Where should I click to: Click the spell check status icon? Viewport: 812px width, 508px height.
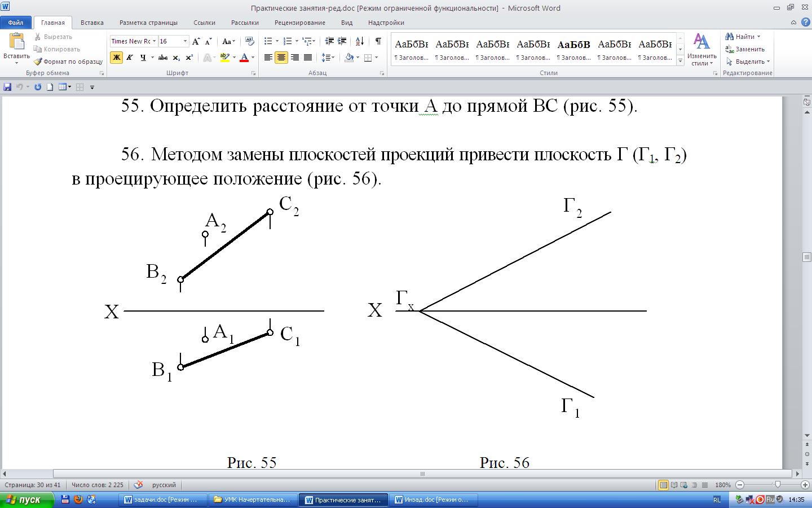click(x=138, y=485)
